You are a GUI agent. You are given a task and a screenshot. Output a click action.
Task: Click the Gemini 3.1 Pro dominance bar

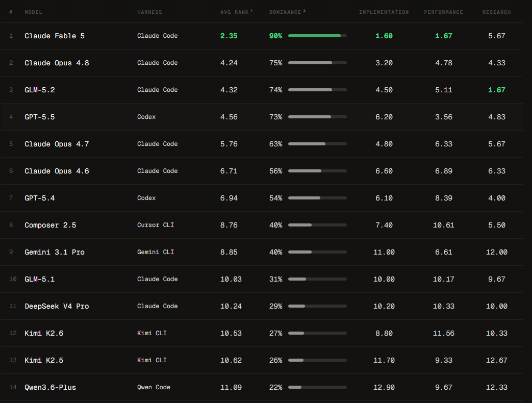tap(317, 252)
